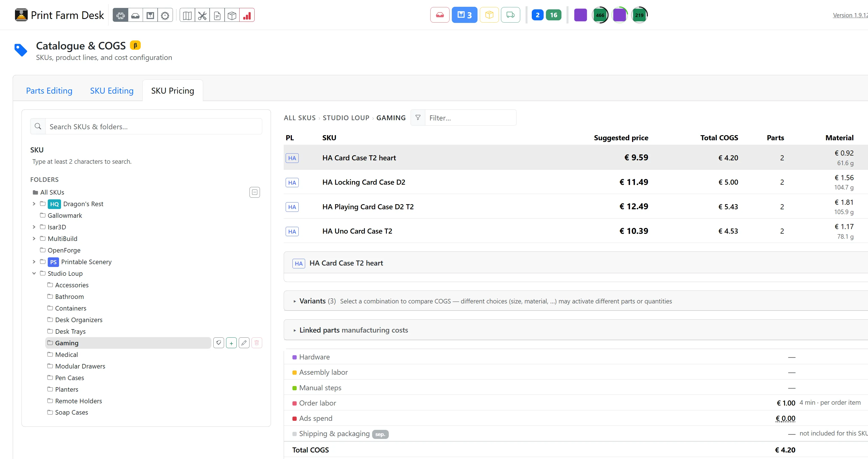Open the 3D cube toolbar icon
The width and height of the screenshot is (868, 459).
tap(232, 15)
